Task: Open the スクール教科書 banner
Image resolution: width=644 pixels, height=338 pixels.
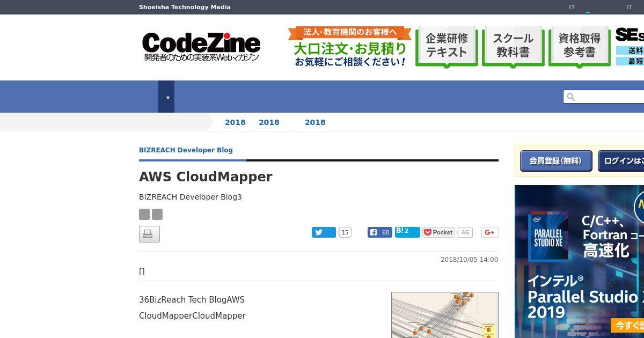Action: [x=513, y=46]
